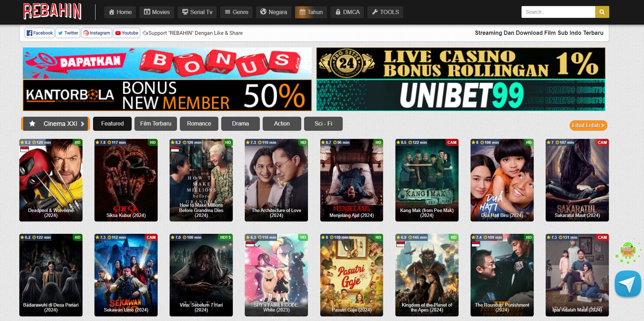Click the floating Telegram icon
This screenshot has height=321, width=644.
click(x=628, y=283)
